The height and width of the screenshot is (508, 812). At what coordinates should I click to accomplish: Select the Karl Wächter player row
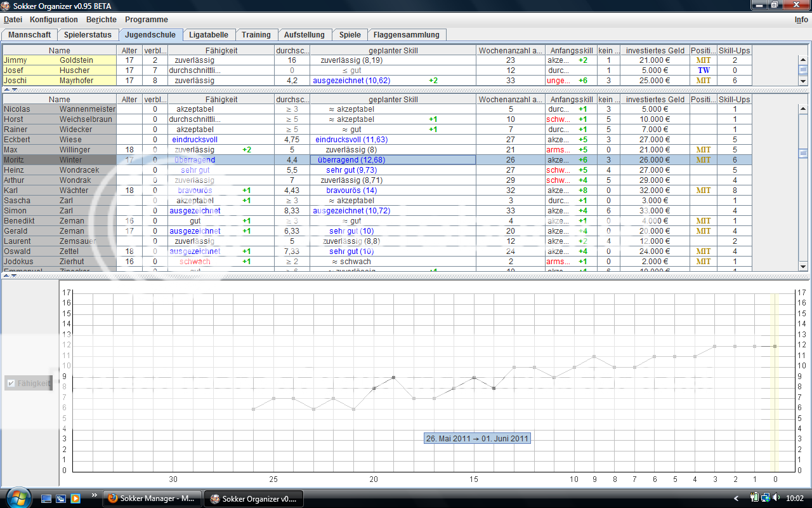coord(60,190)
